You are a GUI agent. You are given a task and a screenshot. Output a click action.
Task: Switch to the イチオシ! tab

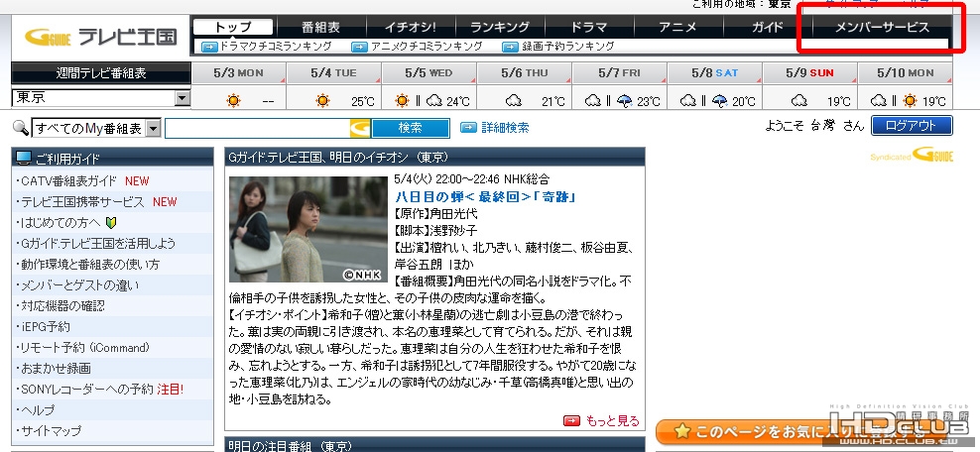(410, 28)
